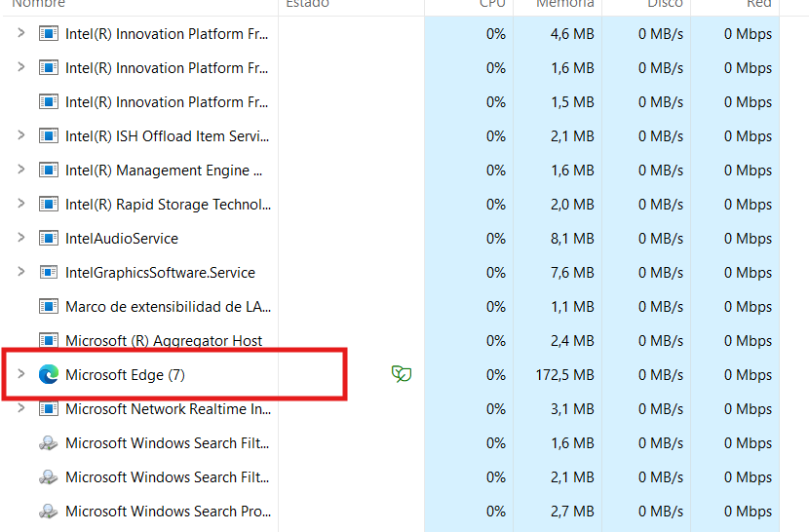Click the Microsoft Windows Search Pro... icon
Viewport: 809px width, 532px height.
coord(49,511)
